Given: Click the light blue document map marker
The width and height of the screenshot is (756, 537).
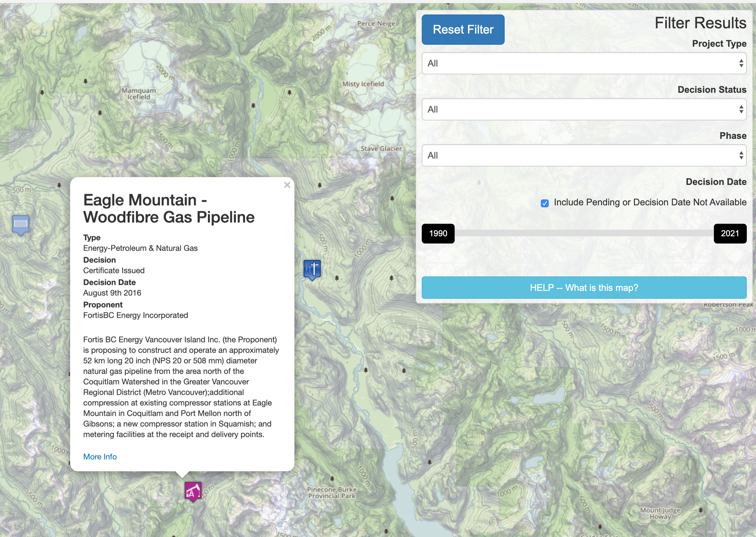Looking at the screenshot, I should click(x=20, y=225).
